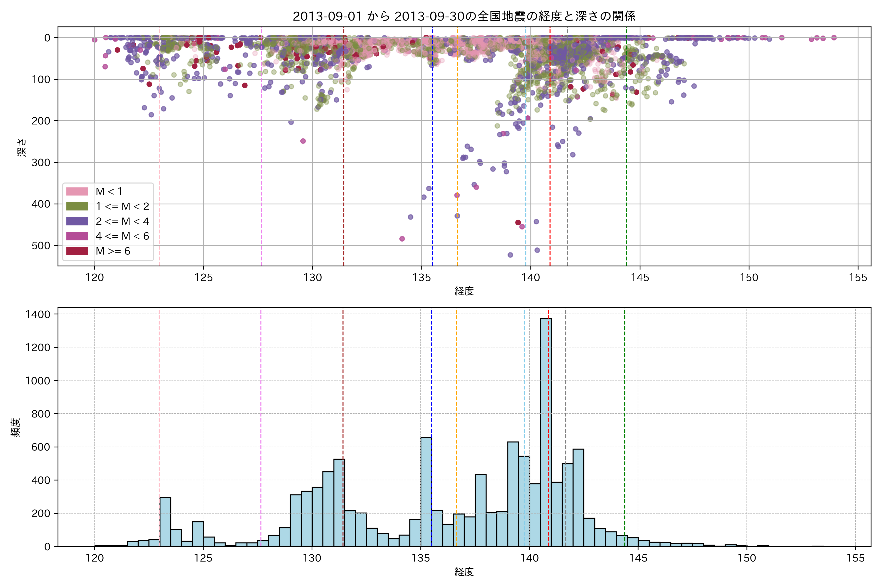The image size is (882, 588).
Task: Click the histogram bar peak near 131
Action: point(339,502)
